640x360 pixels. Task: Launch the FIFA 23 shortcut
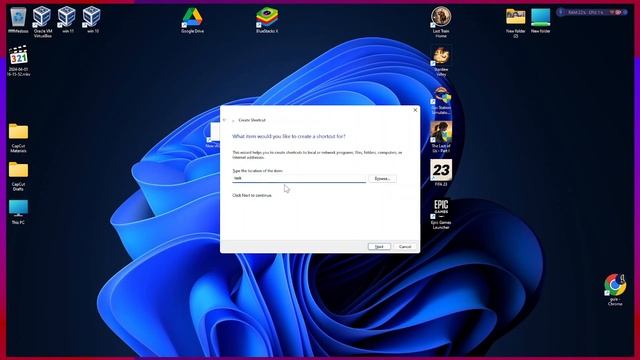[441, 173]
